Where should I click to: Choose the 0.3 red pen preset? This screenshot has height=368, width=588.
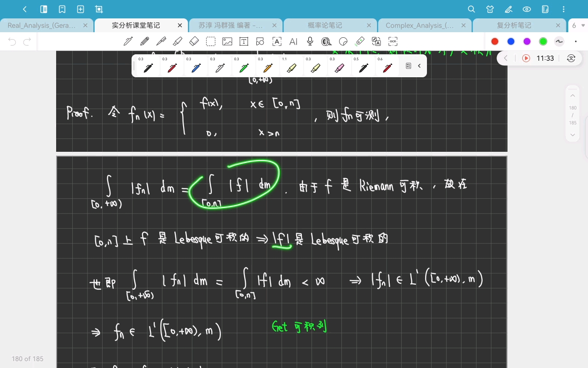tap(172, 66)
